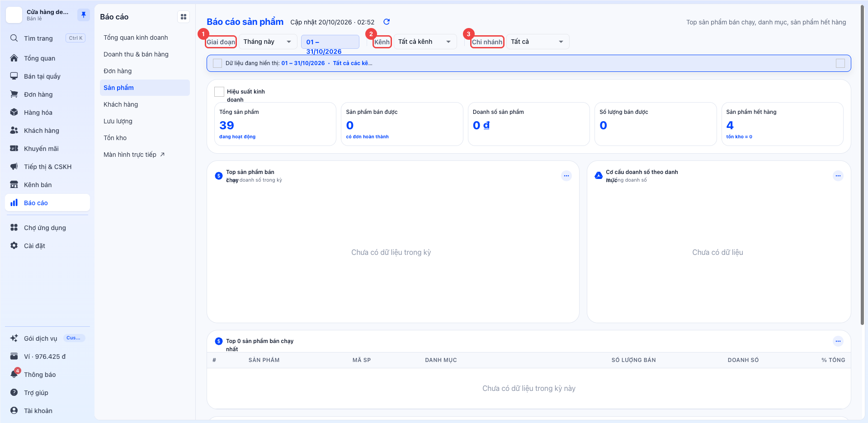Screen dimensions: 868x423
Task: Click the Cài đặt gear icon
Action: point(14,245)
